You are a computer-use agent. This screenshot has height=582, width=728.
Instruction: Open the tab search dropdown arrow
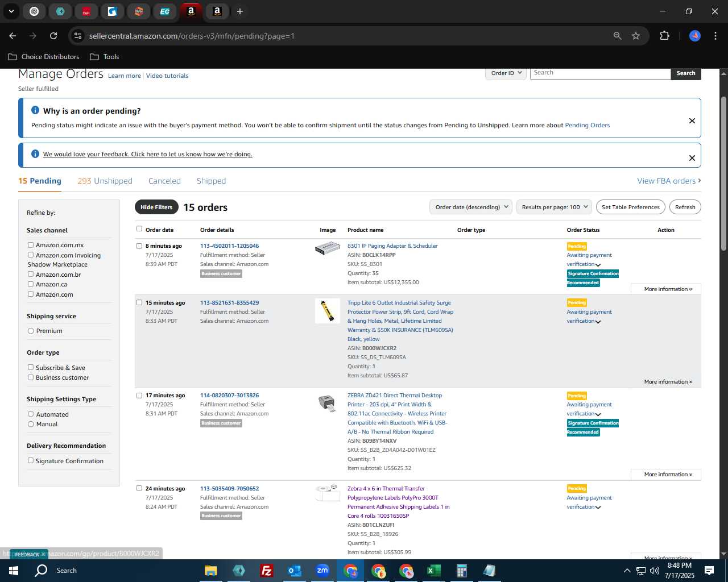[x=11, y=11]
